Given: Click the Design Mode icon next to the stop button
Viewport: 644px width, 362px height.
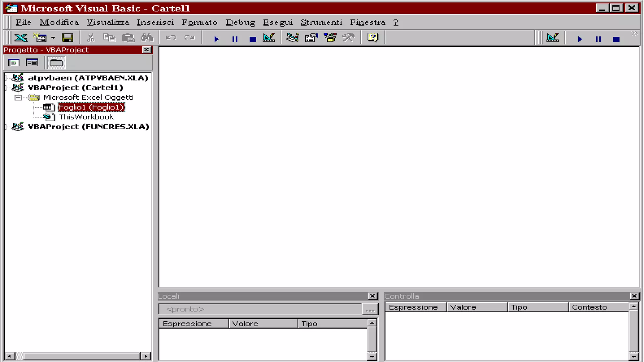Looking at the screenshot, I should tap(269, 38).
